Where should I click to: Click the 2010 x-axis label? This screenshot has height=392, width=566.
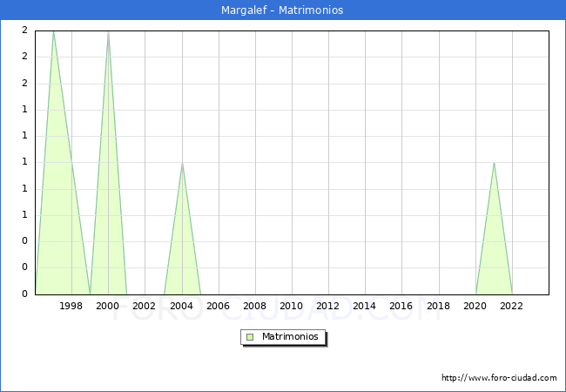point(292,306)
